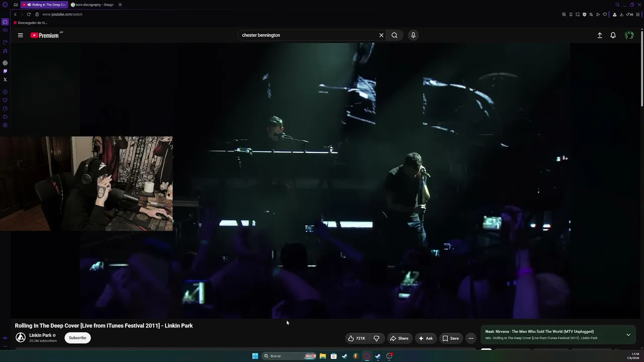
Task: Expand the Next up mix playlist panel
Action: coord(628,335)
